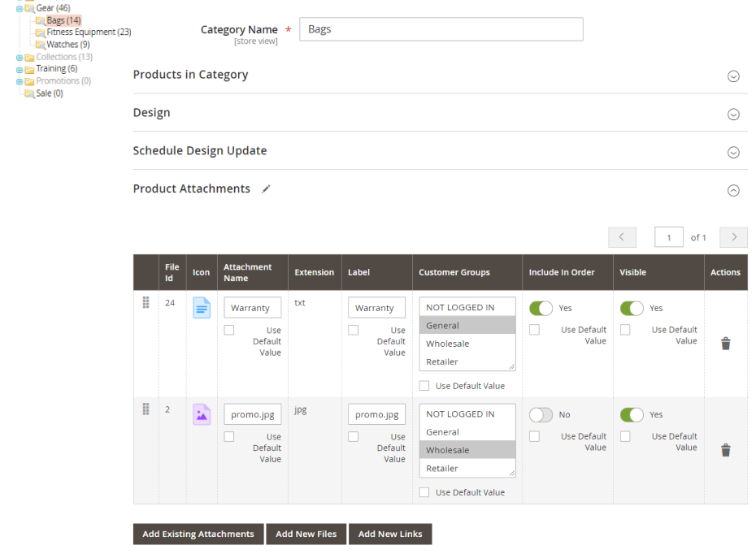Turn off Include In Order for Warranty
Image resolution: width=756 pixels, height=554 pixels.
pos(541,308)
